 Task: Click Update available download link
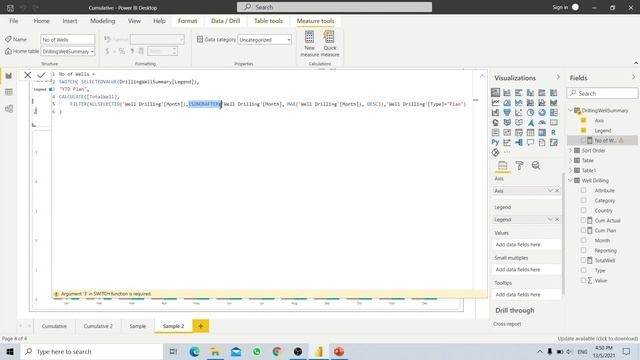(598, 339)
